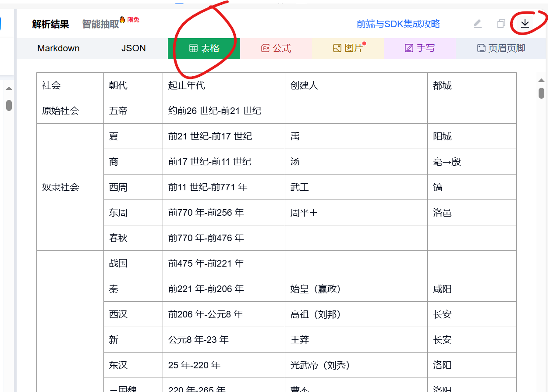Select the 解析结果 heading tab

click(51, 24)
